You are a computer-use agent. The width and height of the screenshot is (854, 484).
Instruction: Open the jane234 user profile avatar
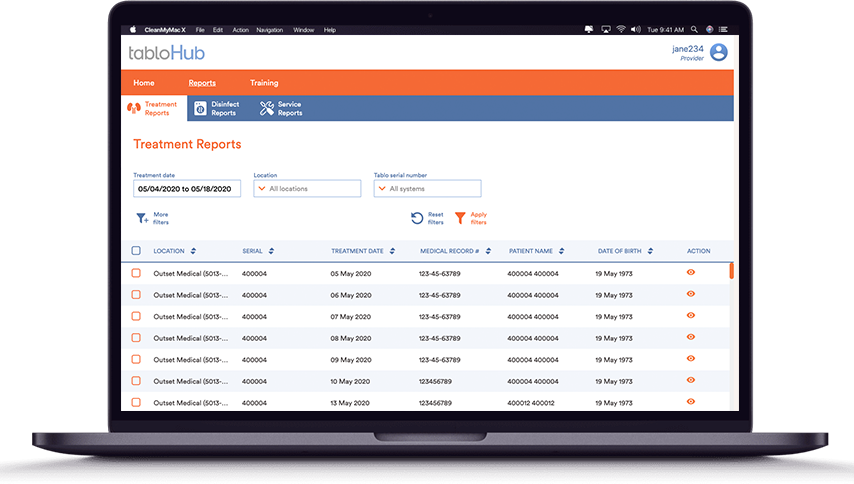click(718, 52)
